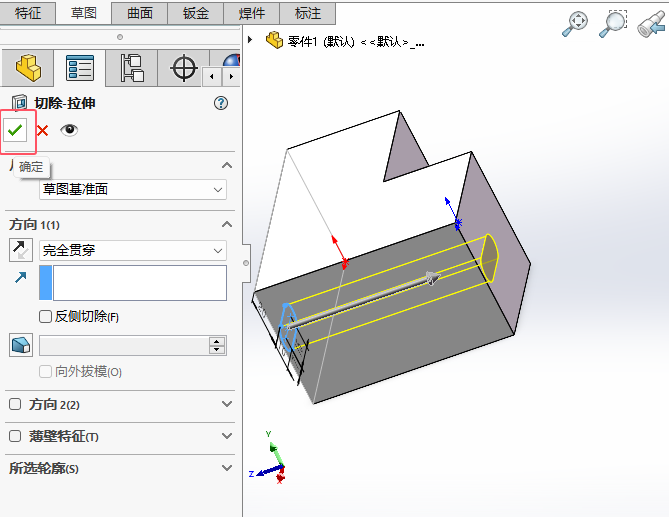Collapse the 方向 1 section

coord(227,224)
